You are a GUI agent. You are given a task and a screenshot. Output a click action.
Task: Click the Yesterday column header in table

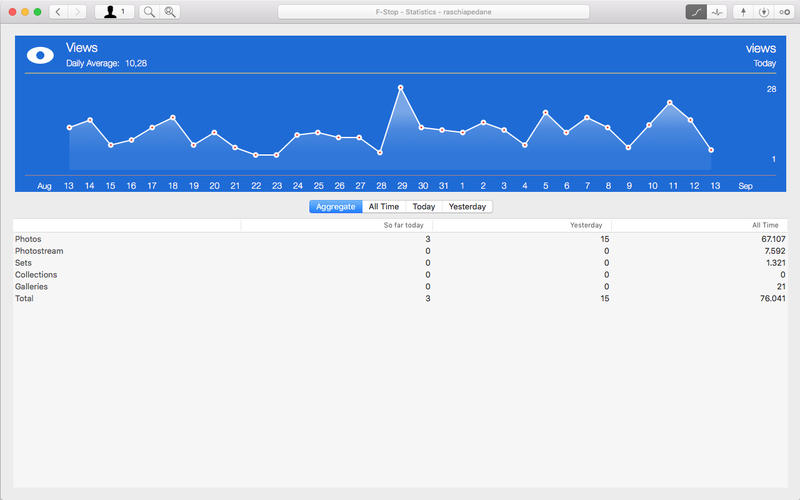click(x=522, y=225)
